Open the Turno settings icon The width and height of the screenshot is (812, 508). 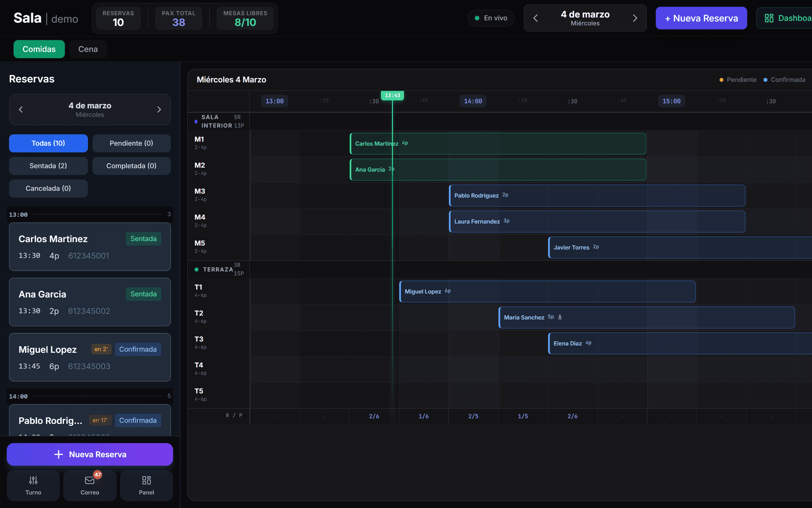coord(33,480)
